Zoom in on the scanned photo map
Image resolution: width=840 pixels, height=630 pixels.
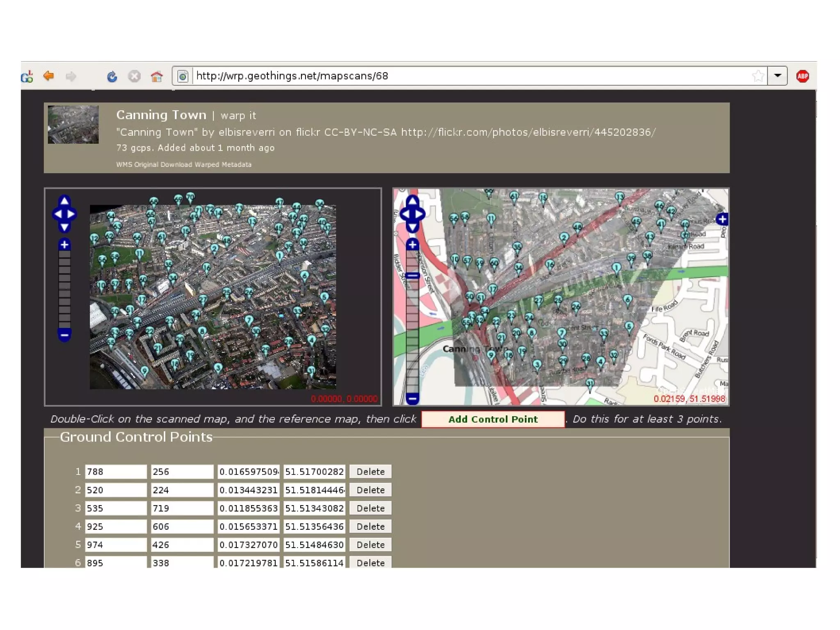(x=64, y=245)
